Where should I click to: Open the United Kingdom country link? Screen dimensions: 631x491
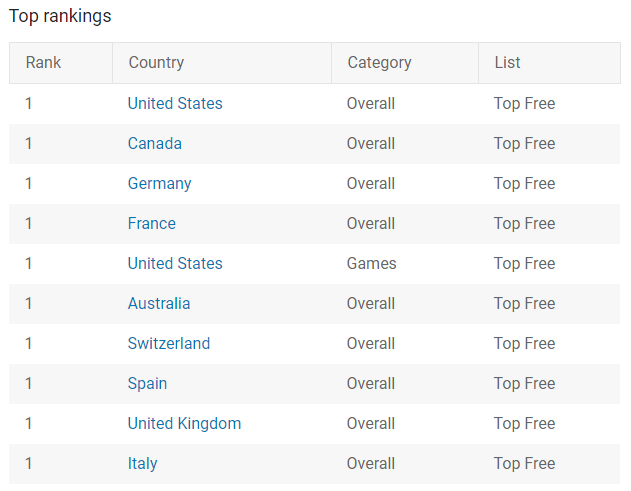184,423
